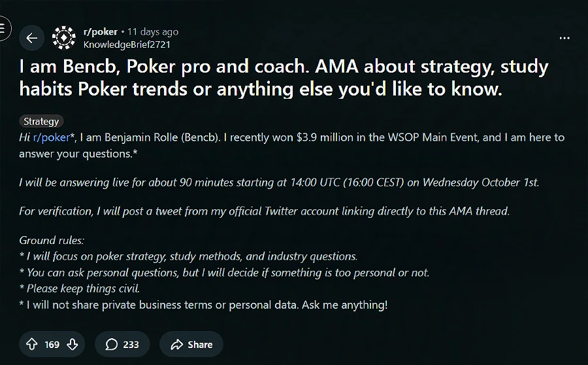The height and width of the screenshot is (365, 588).
Task: Click the comments speech bubble icon
Action: [x=112, y=344]
